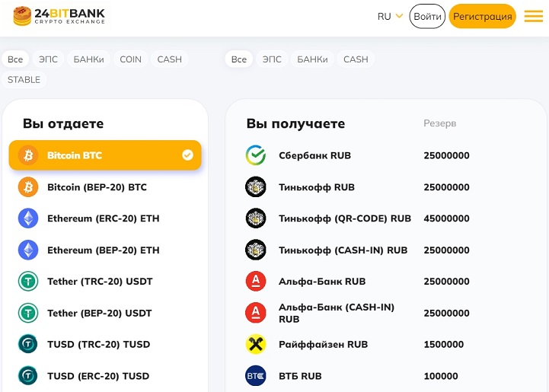
Task: Filter give list by БАНКи
Action: point(88,59)
